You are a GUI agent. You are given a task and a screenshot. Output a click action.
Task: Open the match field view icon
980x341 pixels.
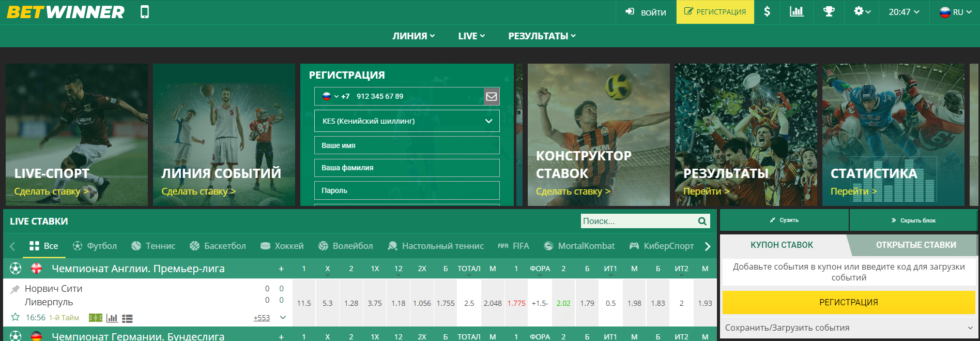pos(96,318)
